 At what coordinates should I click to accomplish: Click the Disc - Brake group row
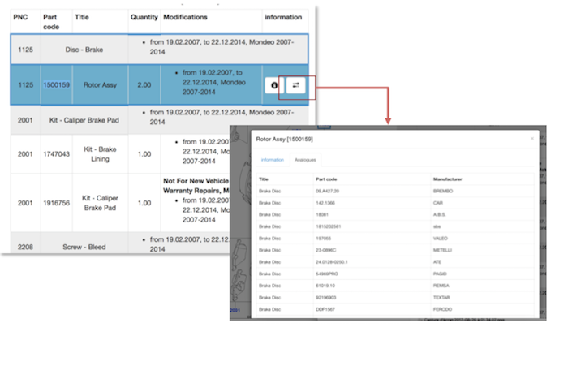click(x=159, y=50)
